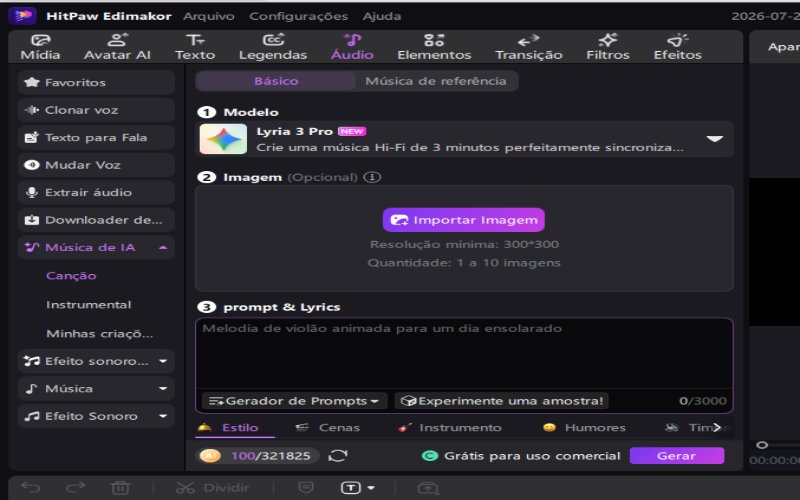Switch to Música de referência tab
The width and height of the screenshot is (800, 500).
click(436, 81)
